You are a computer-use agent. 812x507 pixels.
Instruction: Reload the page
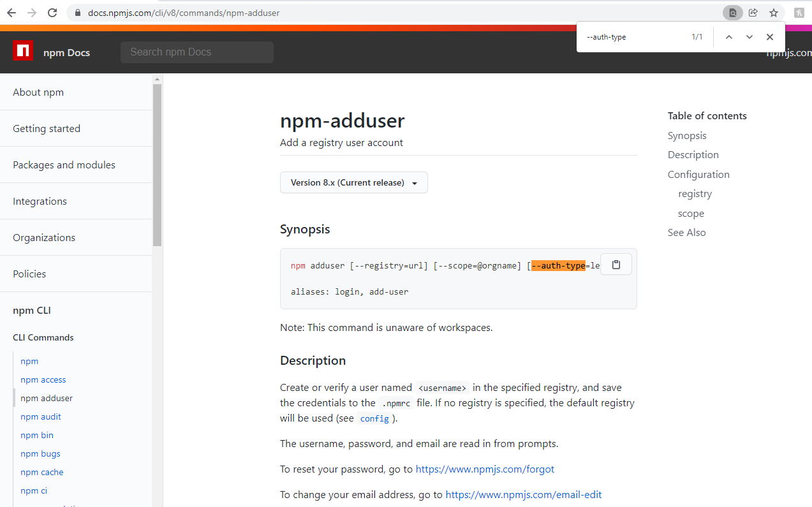53,13
